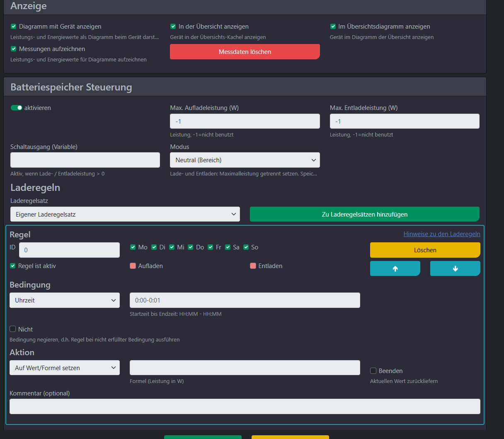Click the red 'Messdaten löschen' button
Image resolution: width=504 pixels, height=439 pixels.
point(245,52)
